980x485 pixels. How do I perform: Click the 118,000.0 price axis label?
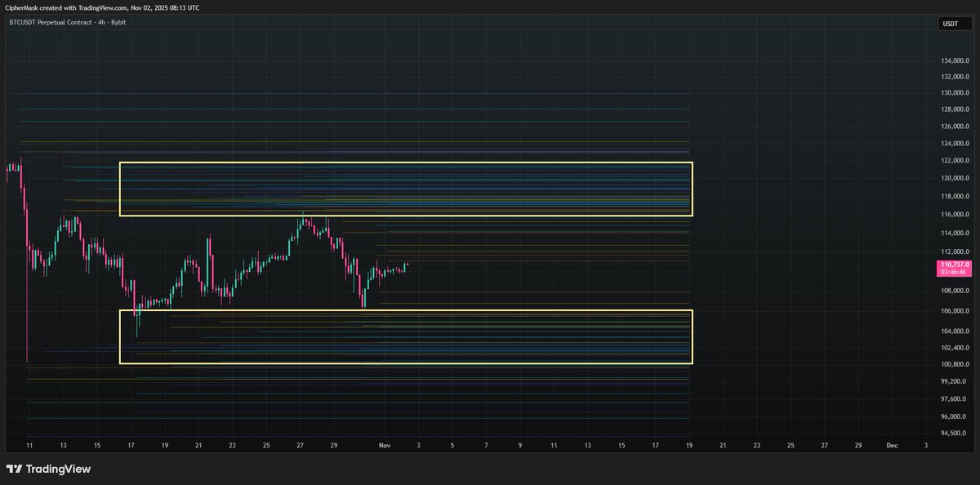point(955,196)
